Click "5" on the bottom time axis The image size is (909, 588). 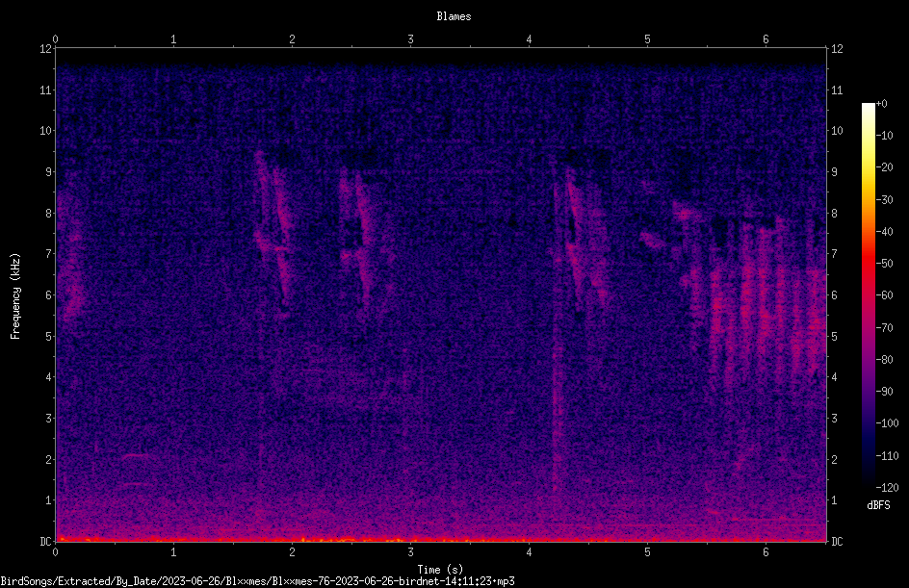(x=647, y=552)
